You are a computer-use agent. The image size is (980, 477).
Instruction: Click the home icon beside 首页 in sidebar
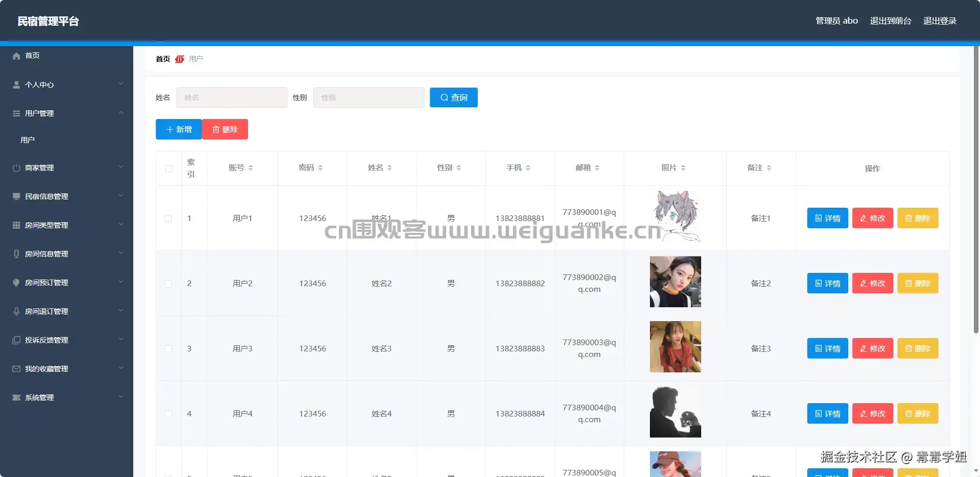click(x=16, y=55)
